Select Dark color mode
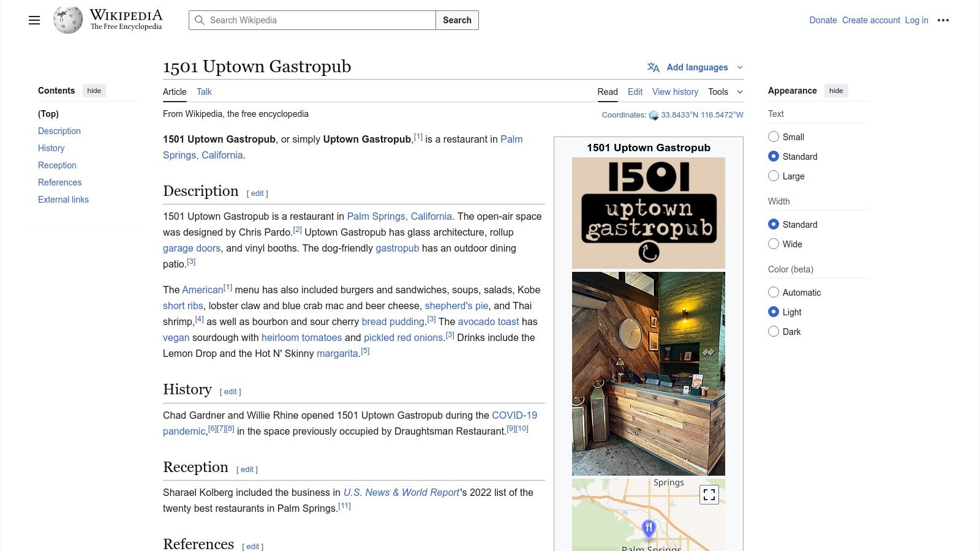Viewport: 980px width, 551px height. 774,331
